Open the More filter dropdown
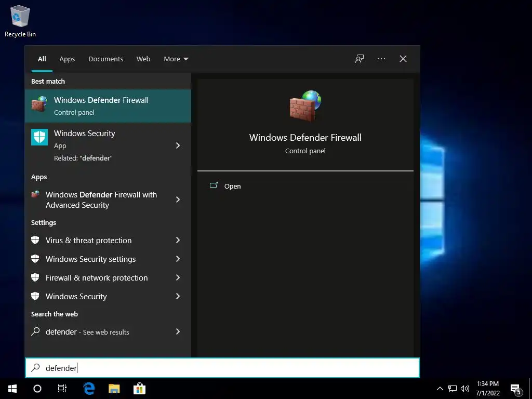The height and width of the screenshot is (399, 532). [x=176, y=59]
